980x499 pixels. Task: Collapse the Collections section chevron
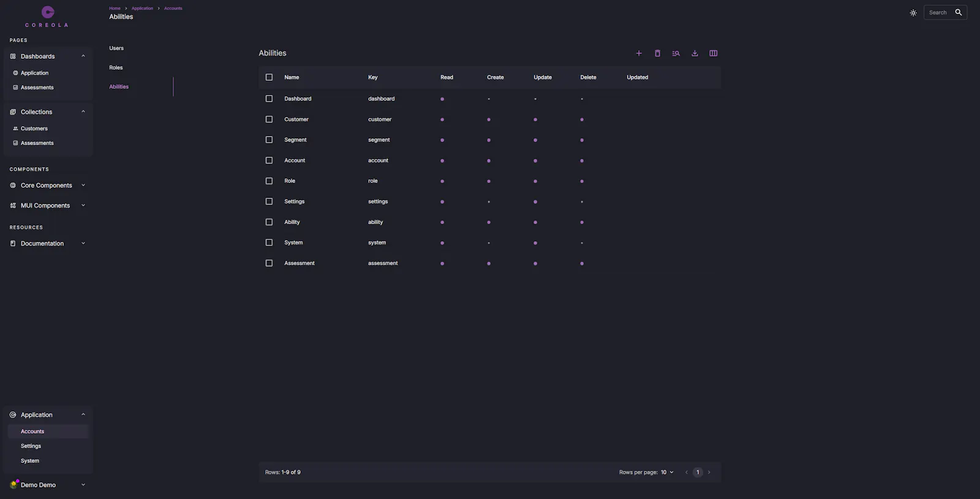[x=83, y=111]
